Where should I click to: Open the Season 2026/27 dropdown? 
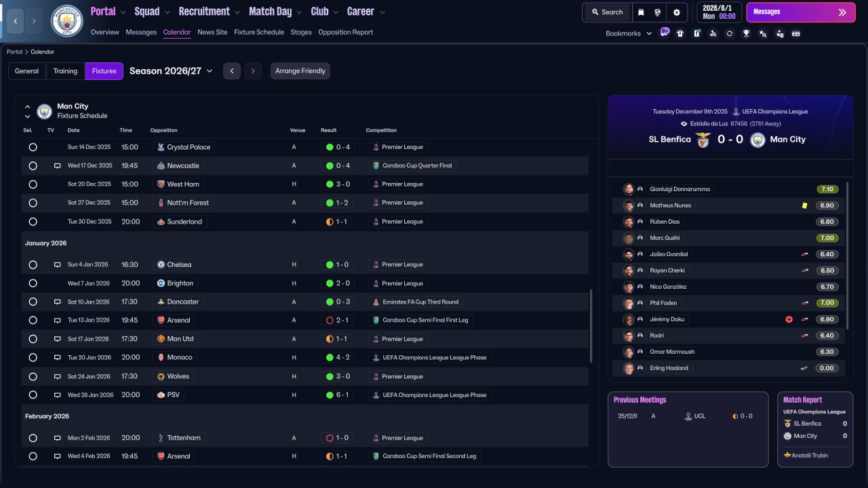tap(171, 71)
